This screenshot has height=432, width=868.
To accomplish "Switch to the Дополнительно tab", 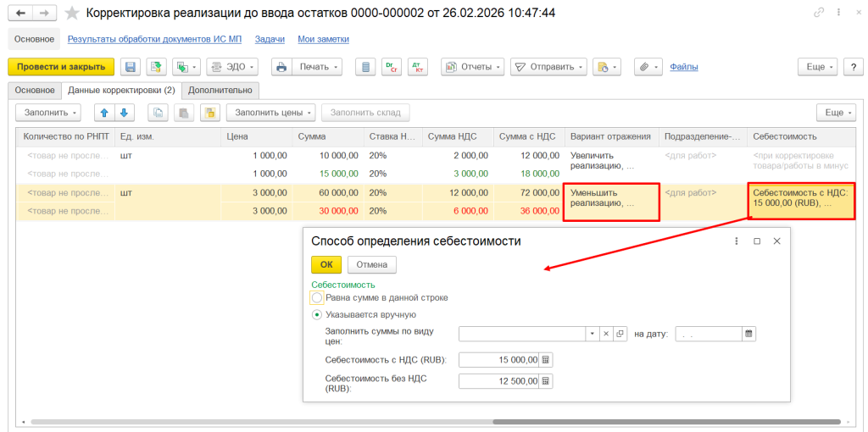I will [x=220, y=90].
